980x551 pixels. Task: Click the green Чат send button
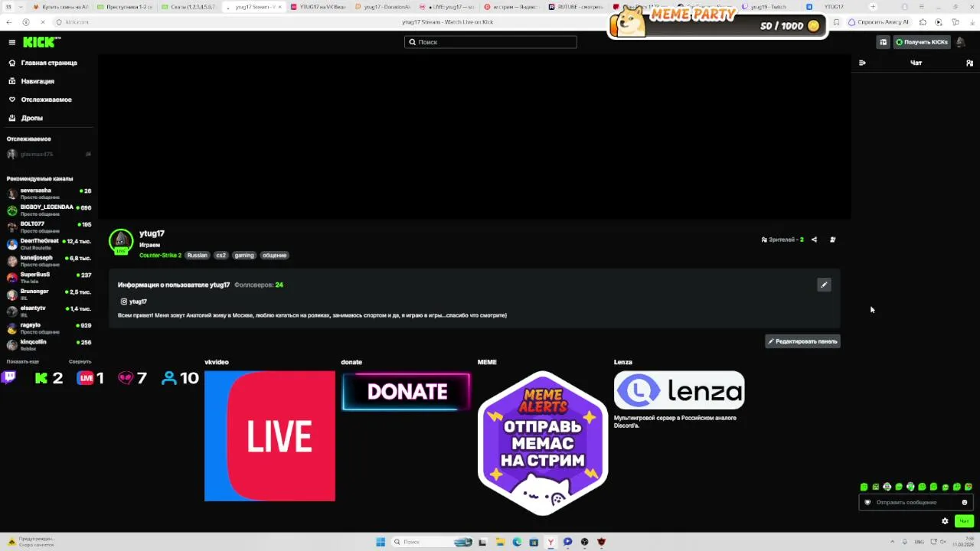click(964, 521)
